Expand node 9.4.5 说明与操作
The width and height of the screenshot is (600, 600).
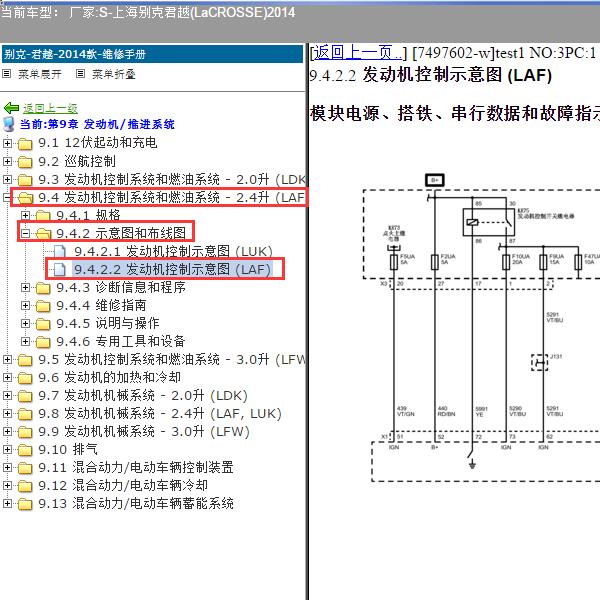coord(25,323)
